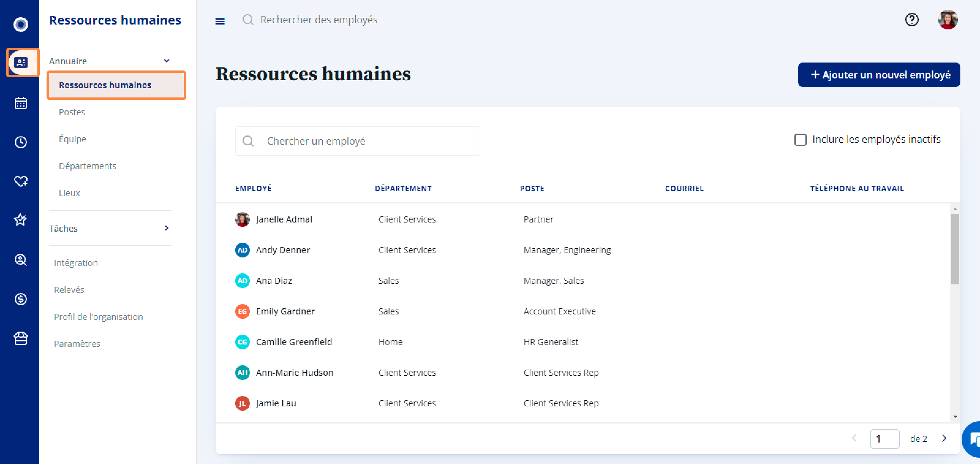Open the user profile avatar
The width and height of the screenshot is (980, 464).
948,19
